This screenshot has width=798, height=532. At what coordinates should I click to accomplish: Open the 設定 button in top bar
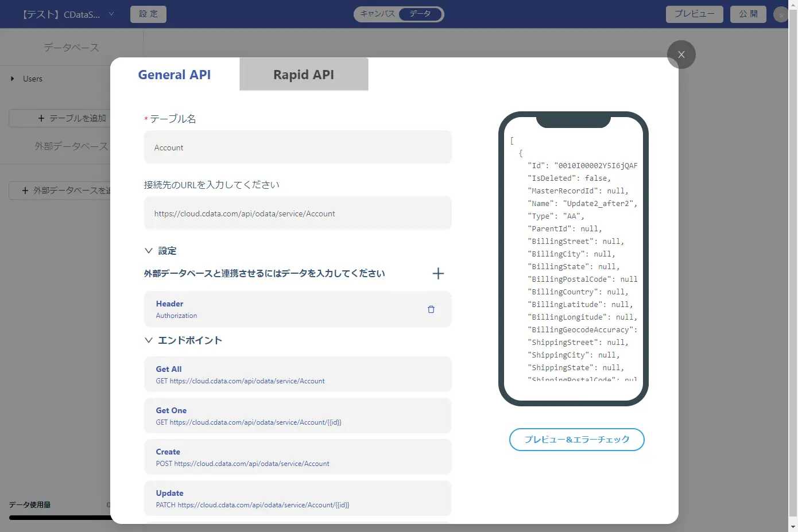[x=148, y=14]
